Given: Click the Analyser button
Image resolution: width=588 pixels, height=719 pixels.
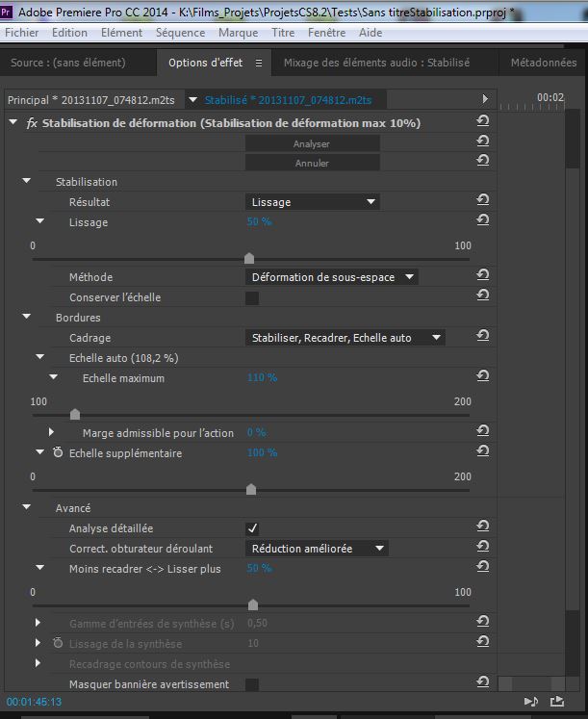Looking at the screenshot, I should click(312, 143).
